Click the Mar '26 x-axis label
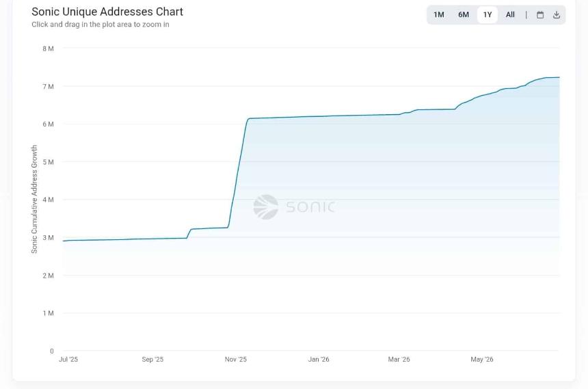 tap(399, 359)
